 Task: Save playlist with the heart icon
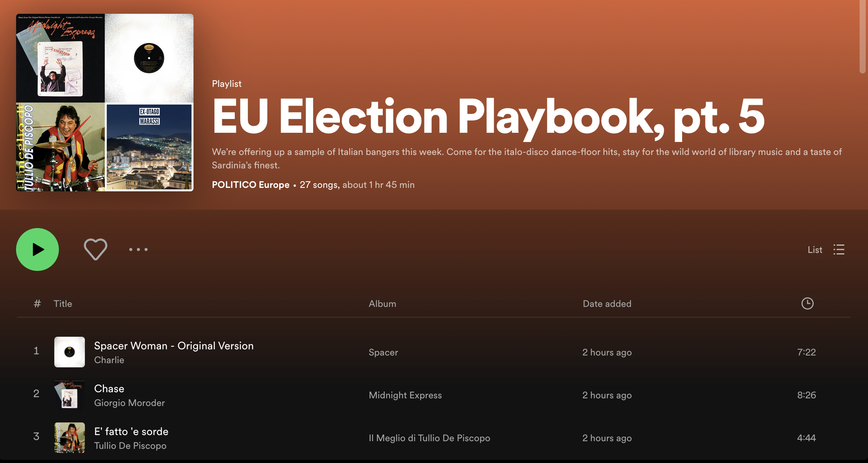point(96,249)
